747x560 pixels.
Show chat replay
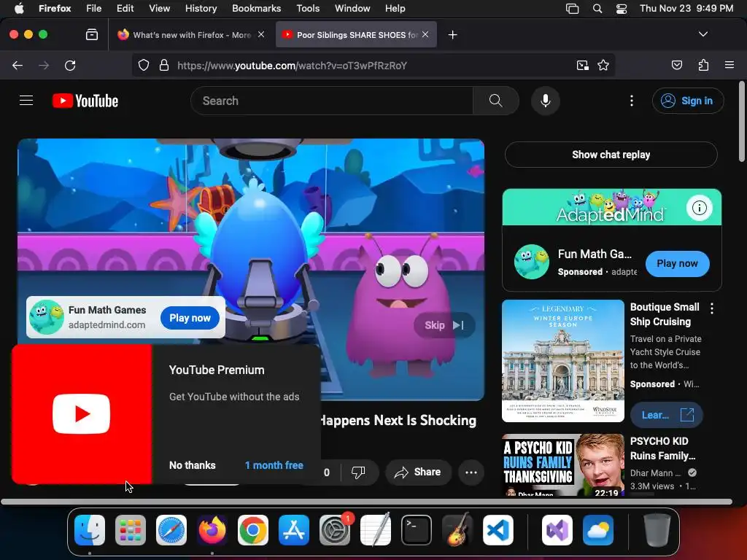click(x=611, y=155)
